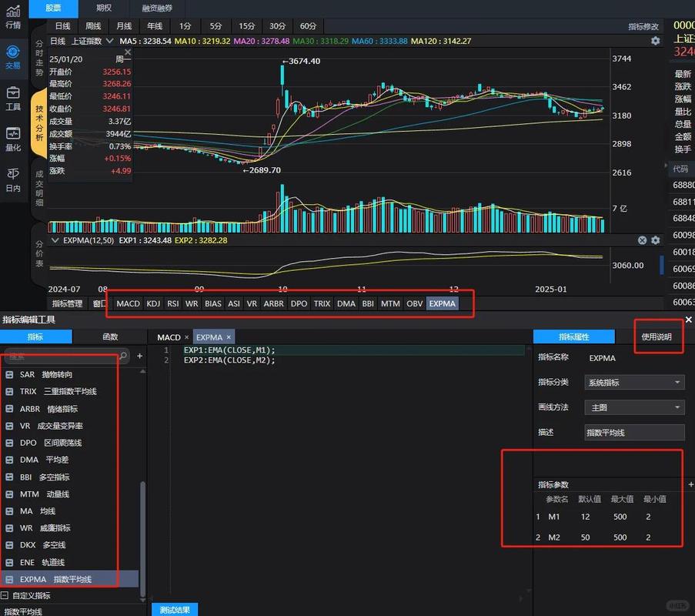Open the 工具 toolbox sidebar icon
Image resolution: width=695 pixels, height=616 pixels.
point(13,99)
